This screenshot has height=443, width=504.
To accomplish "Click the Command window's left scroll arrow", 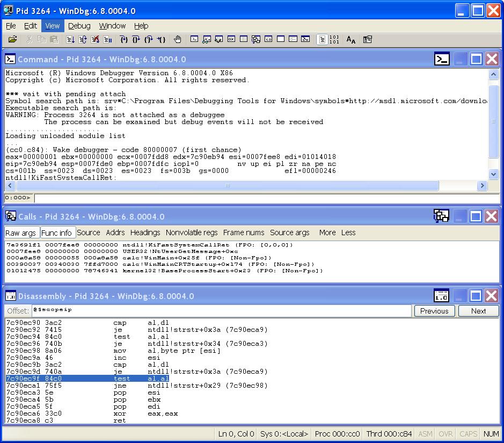I will pos(10,185).
